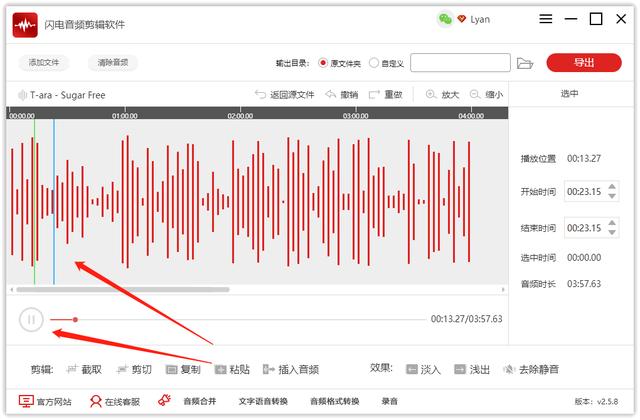
Task: Open 音频格式转换 format converter
Action: 335,402
